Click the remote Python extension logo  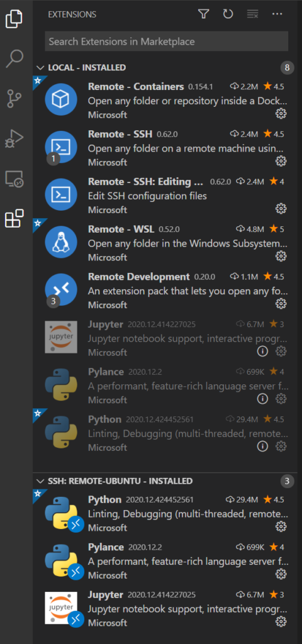tap(61, 512)
